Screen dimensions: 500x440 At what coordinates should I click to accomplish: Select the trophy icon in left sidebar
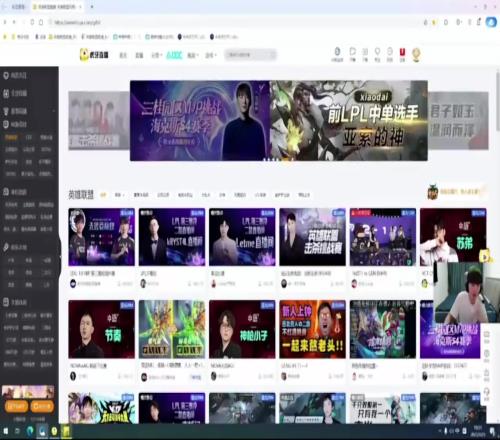[x=6, y=111]
